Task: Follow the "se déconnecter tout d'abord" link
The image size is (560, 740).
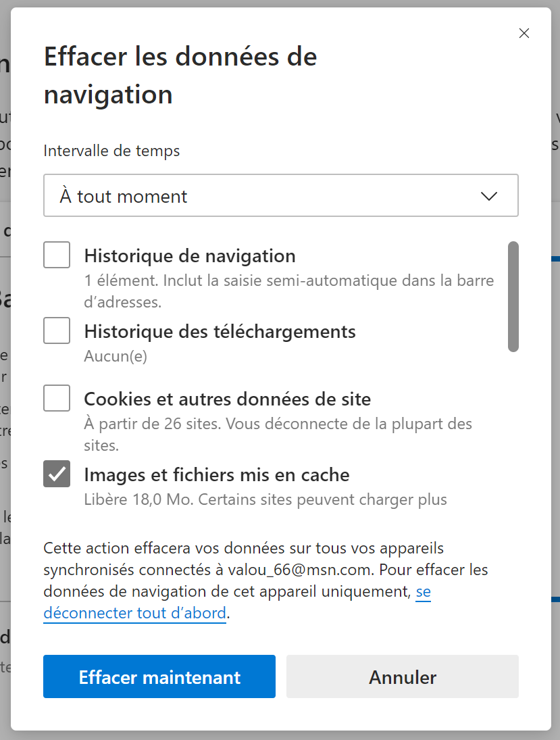Action: pyautogui.click(x=134, y=614)
